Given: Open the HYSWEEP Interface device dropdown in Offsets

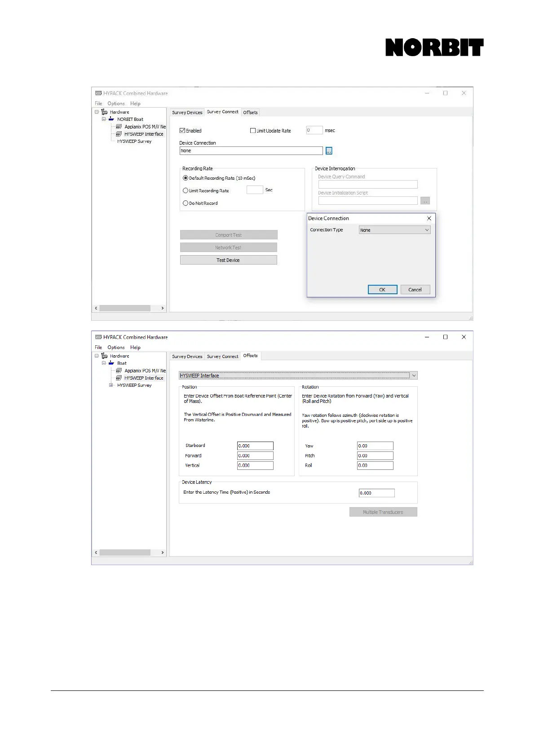Looking at the screenshot, I should click(298, 376).
